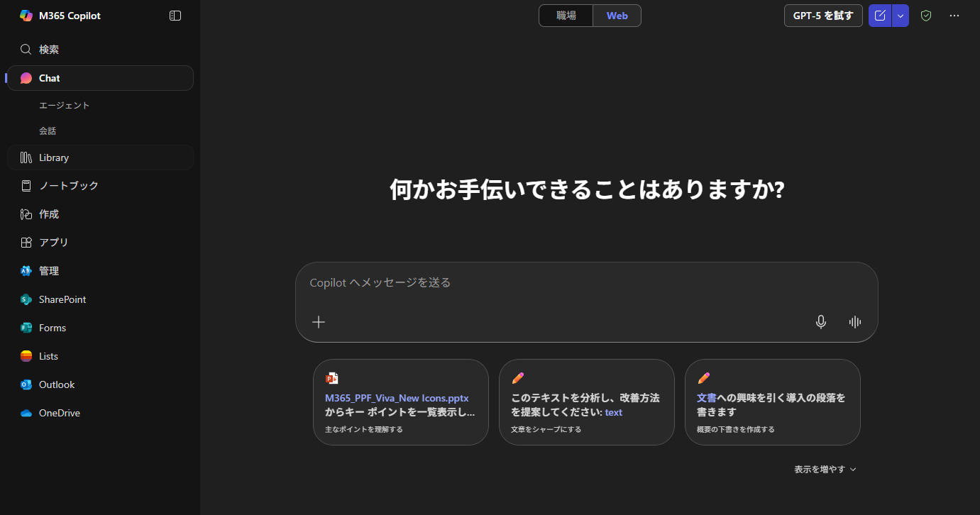Open the エージェント section under Chat
Image resolution: width=980 pixels, height=515 pixels.
coord(65,105)
